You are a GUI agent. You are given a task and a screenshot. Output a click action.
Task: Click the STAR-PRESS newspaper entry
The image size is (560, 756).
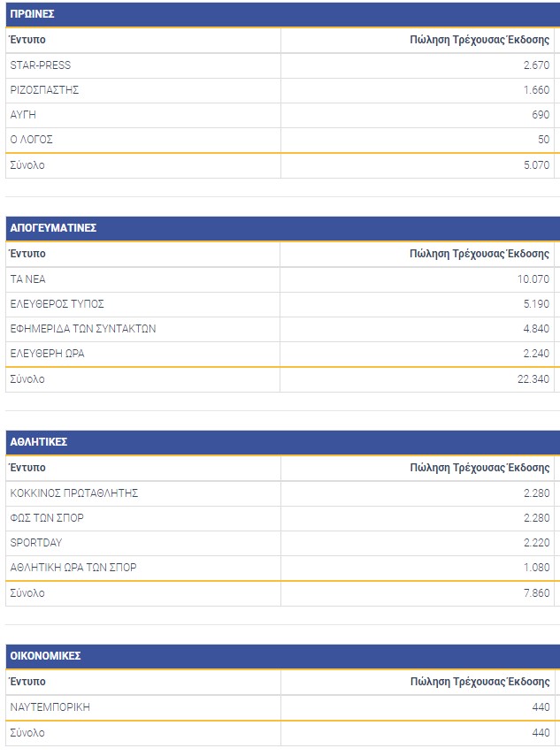coord(41,65)
